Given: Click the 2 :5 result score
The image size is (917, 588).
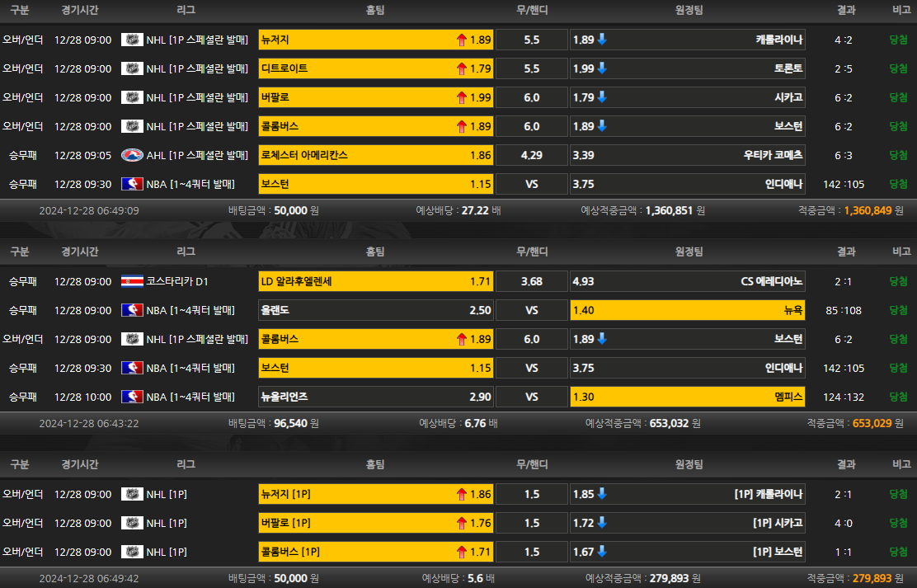Looking at the screenshot, I should click(x=844, y=68).
